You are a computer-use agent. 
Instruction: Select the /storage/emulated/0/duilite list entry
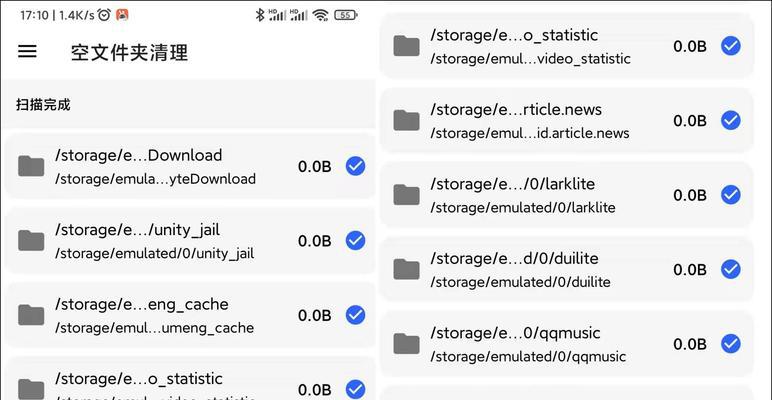(x=567, y=269)
